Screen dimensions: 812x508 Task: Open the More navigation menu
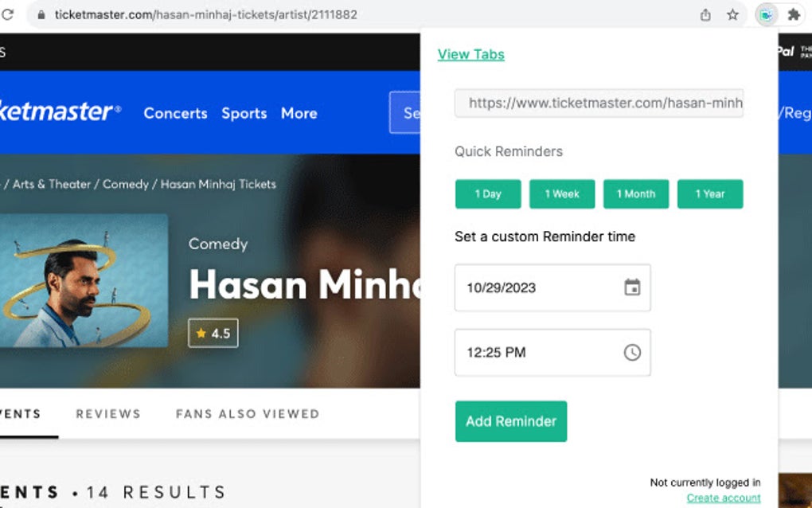(299, 114)
